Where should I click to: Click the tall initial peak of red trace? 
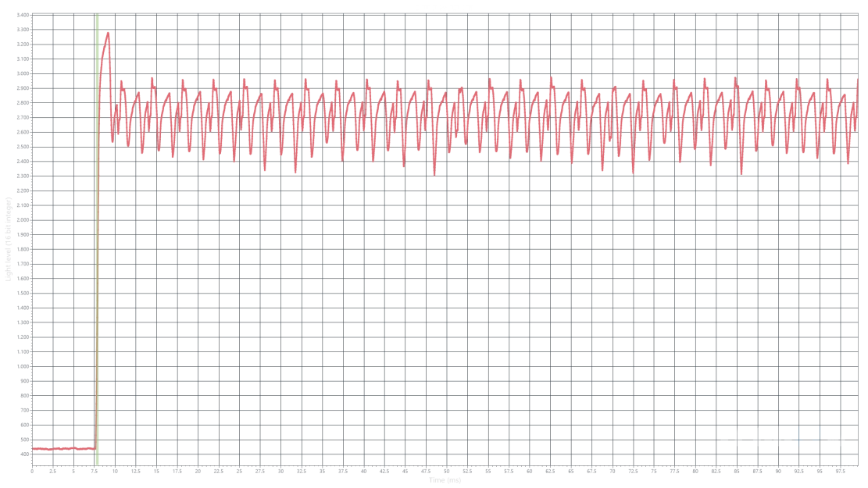pyautogui.click(x=106, y=35)
